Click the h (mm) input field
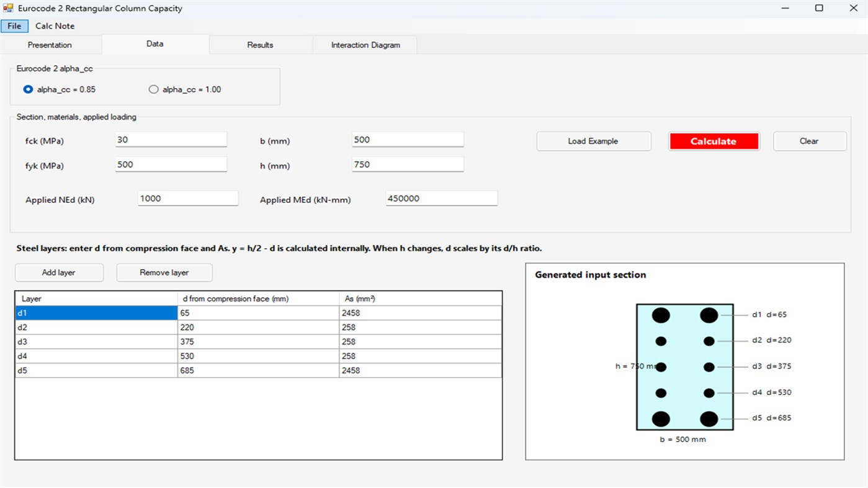 point(408,164)
